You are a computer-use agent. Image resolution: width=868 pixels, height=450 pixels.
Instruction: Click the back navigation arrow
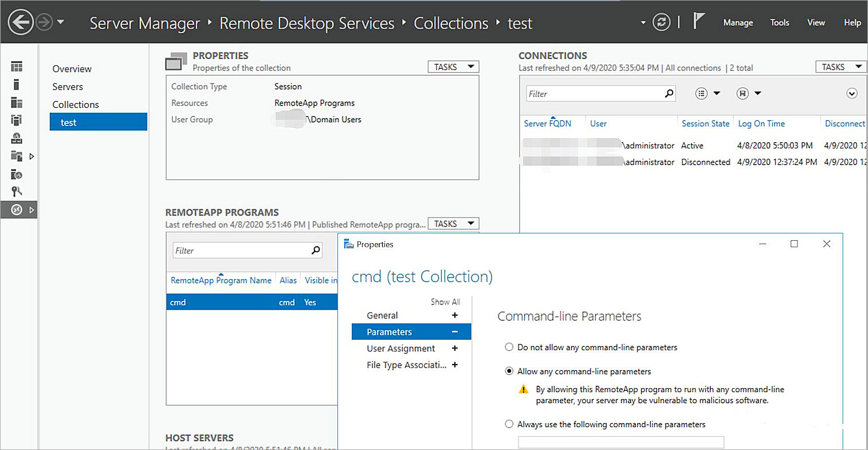click(x=21, y=23)
